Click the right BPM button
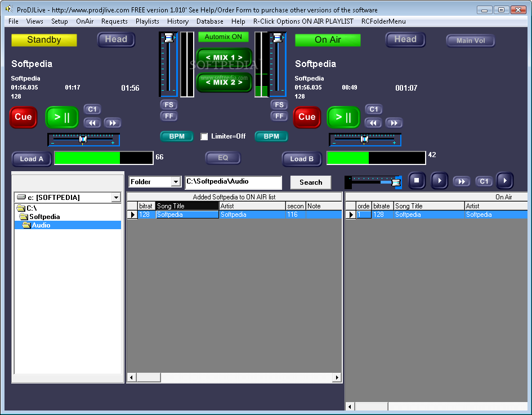 click(271, 136)
